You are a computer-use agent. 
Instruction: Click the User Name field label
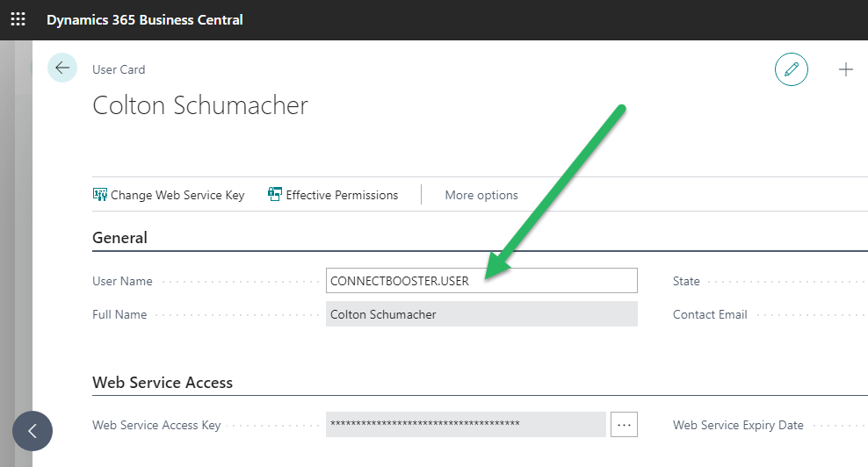tap(122, 281)
